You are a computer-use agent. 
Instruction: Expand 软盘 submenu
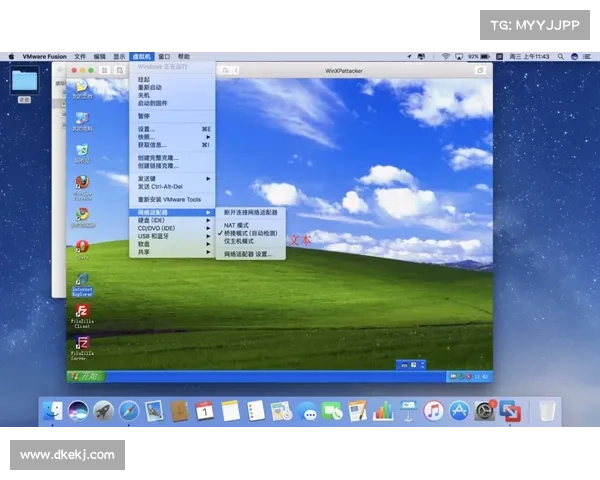[172, 244]
